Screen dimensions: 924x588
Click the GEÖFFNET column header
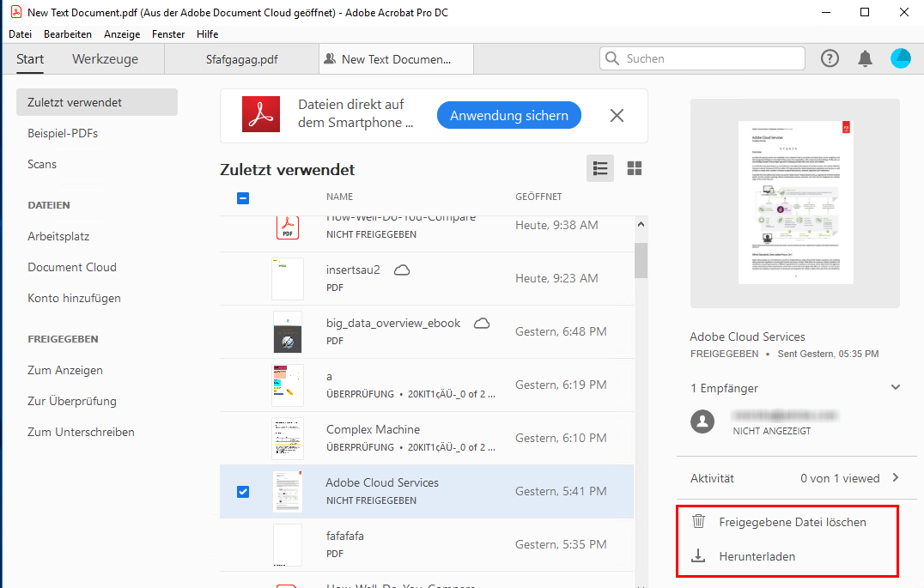(538, 197)
